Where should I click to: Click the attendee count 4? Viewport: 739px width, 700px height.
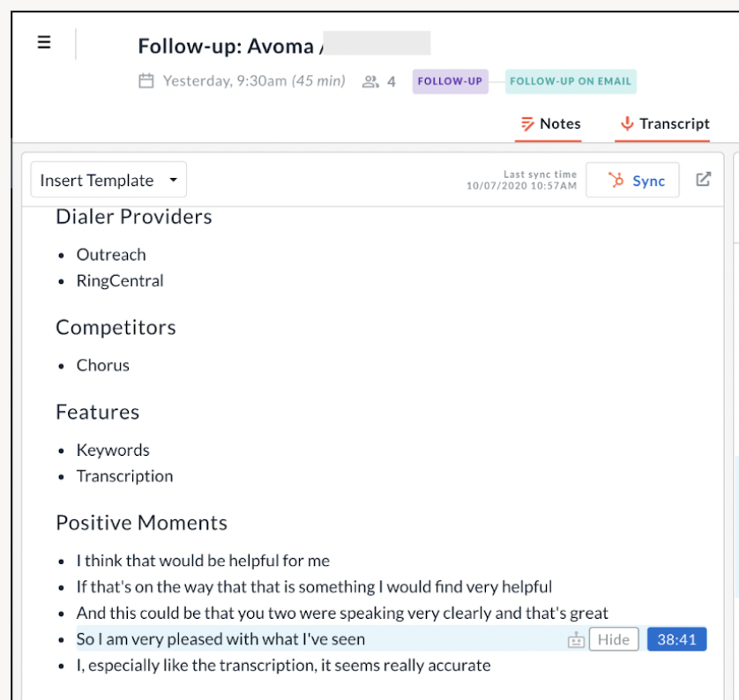pyautogui.click(x=392, y=82)
